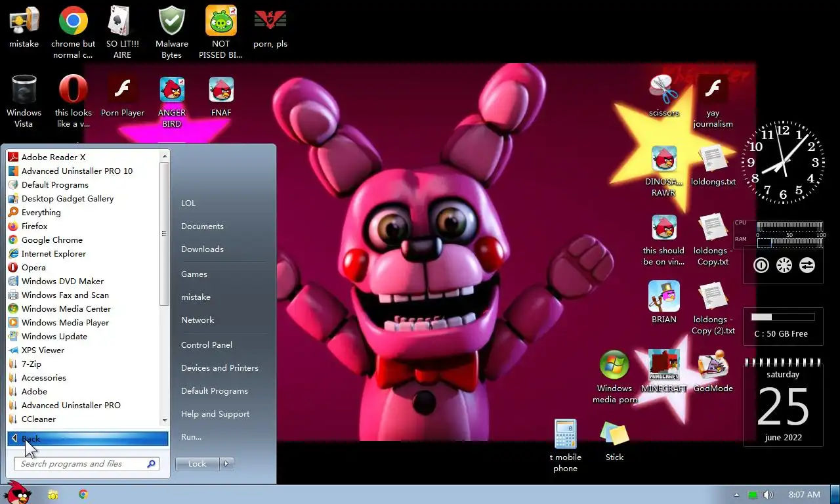This screenshot has height=504, width=840.
Task: Open the 'mistake' desktop icon
Action: pos(24,28)
